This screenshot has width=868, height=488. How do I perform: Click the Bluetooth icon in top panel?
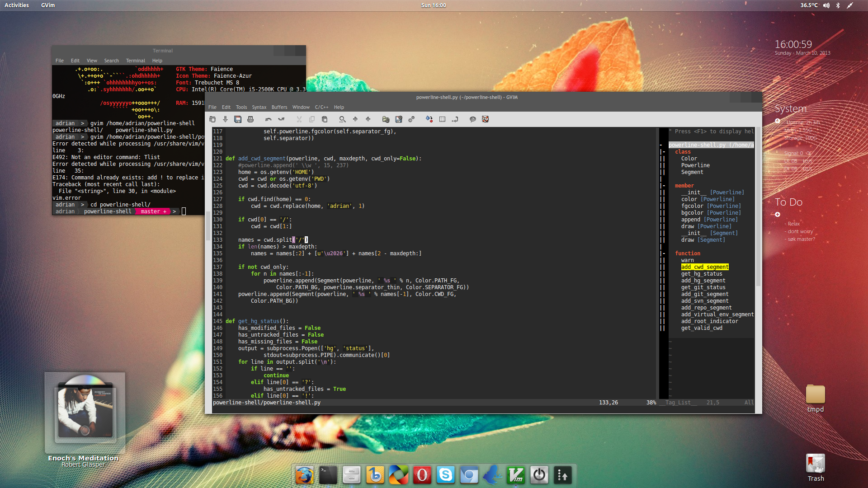tap(838, 5)
